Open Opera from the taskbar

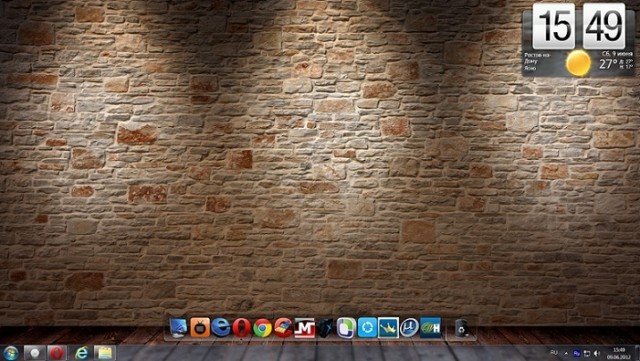[x=57, y=353]
